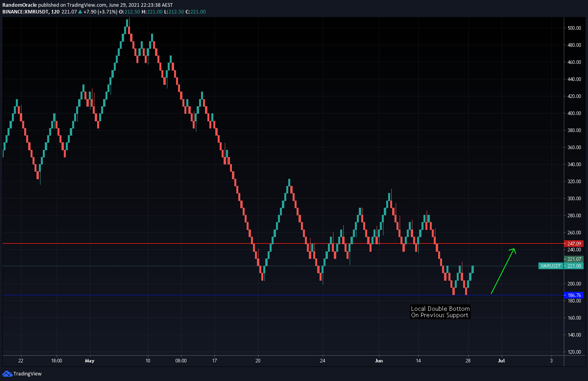Click the 'Jul' date axis label

[x=501, y=361]
